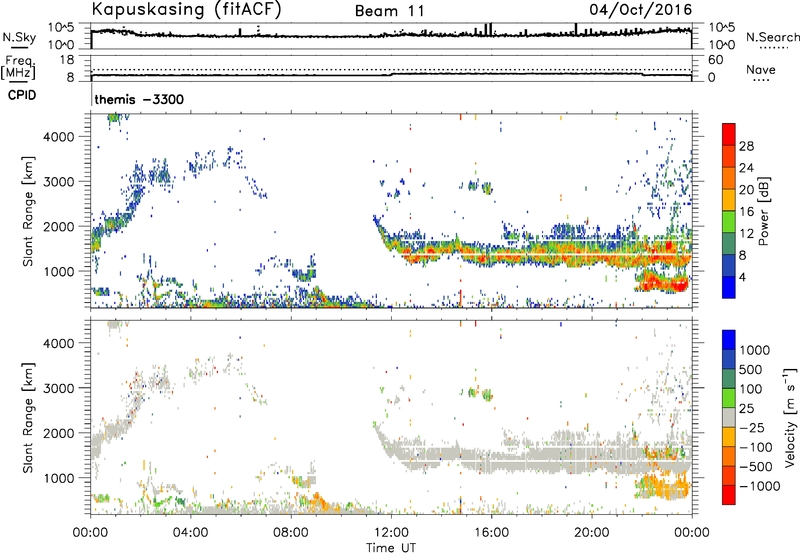This screenshot has height=554, width=800.
Task: Click orange velocity patch near 22:30 at 800 km
Action: [x=663, y=486]
